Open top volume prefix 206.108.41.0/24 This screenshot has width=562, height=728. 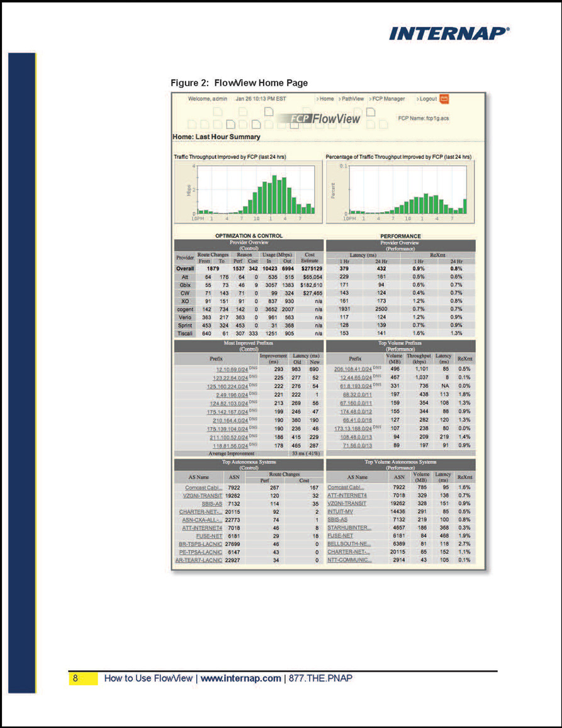353,369
